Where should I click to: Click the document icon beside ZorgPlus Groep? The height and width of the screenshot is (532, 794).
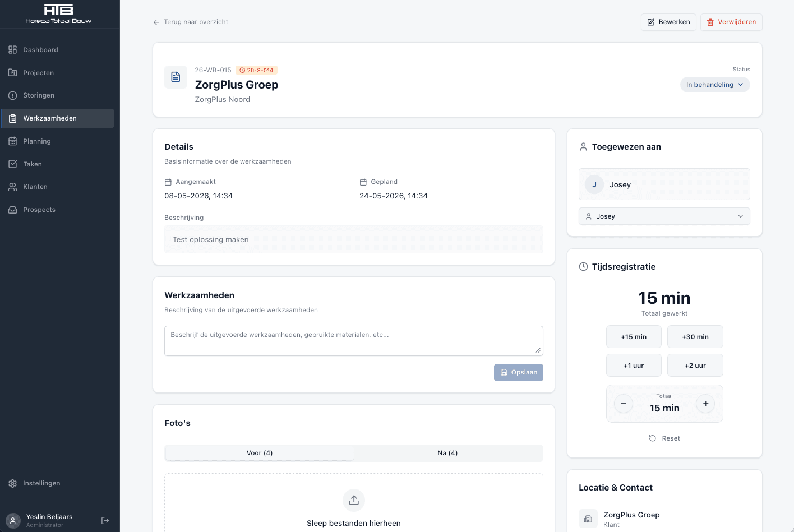(176, 77)
